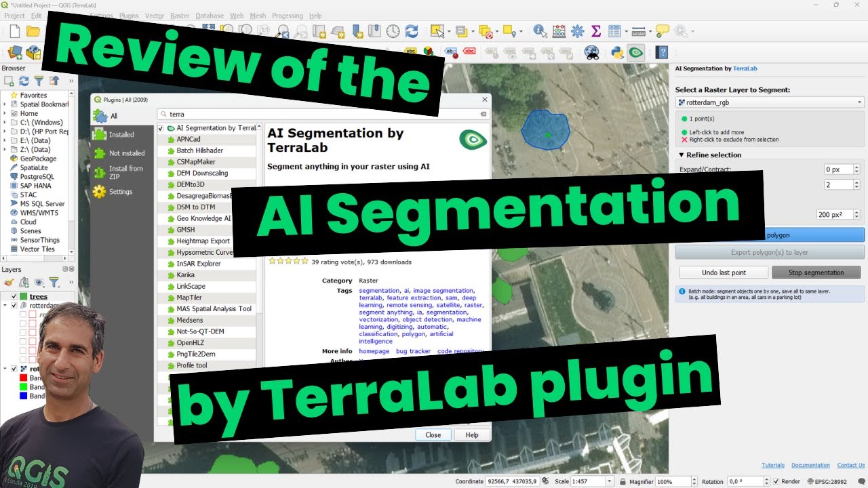Image resolution: width=868 pixels, height=488 pixels.
Task: Open the Python Console icon
Action: pos(617,52)
